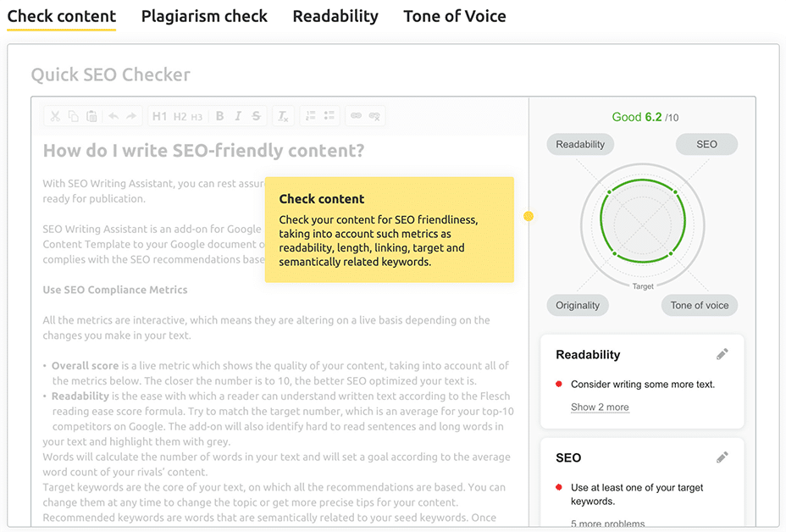Apply H1 heading format
Screen dimensions: 786x532
point(159,116)
